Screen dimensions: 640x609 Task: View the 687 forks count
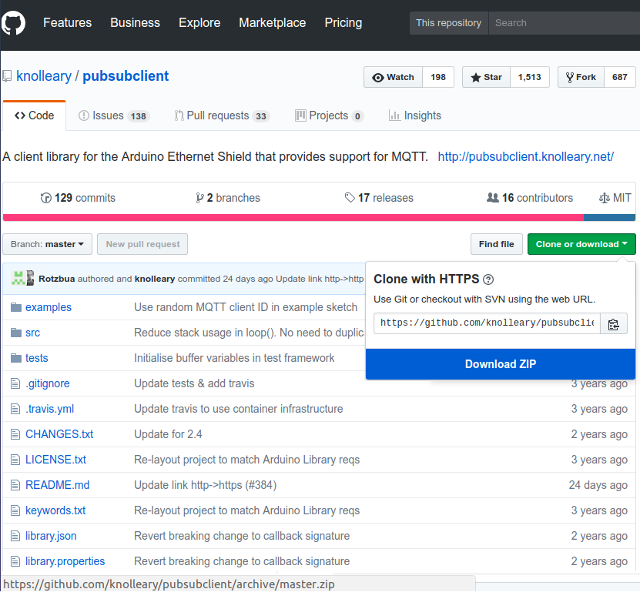620,77
